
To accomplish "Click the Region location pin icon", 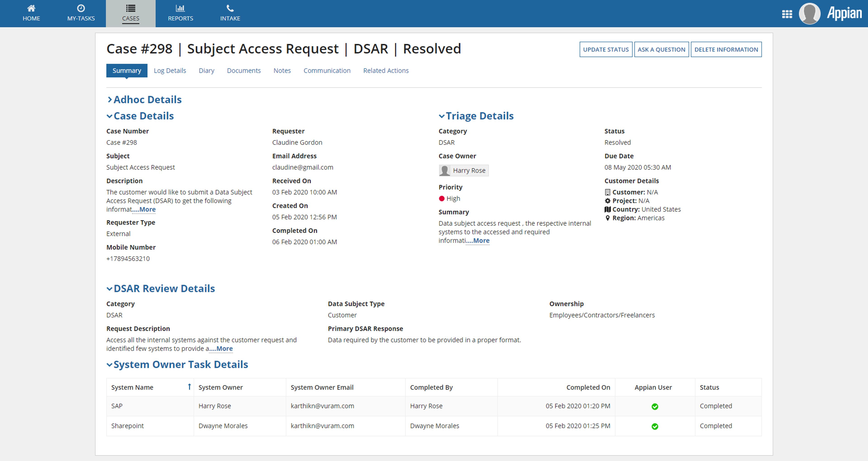I will (607, 218).
